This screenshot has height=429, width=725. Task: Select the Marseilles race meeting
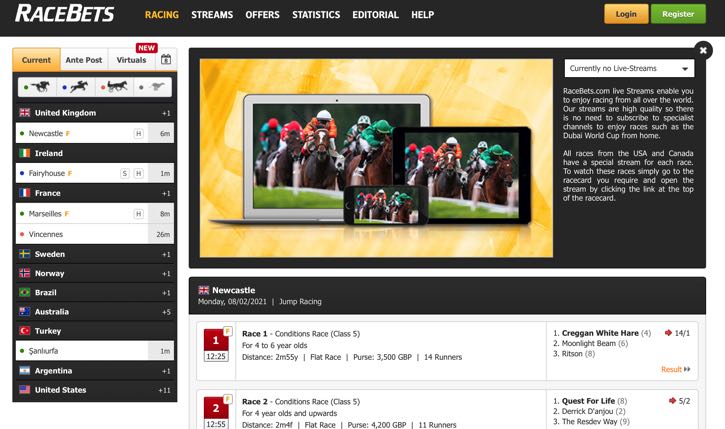pyautogui.click(x=95, y=214)
